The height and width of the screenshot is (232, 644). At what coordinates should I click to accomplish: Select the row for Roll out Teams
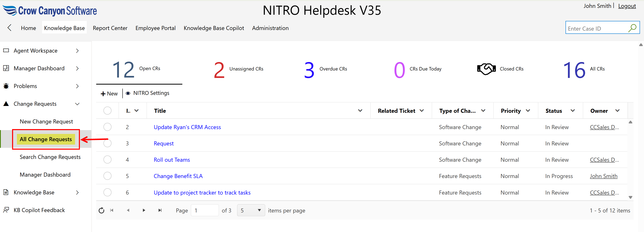pyautogui.click(x=107, y=160)
